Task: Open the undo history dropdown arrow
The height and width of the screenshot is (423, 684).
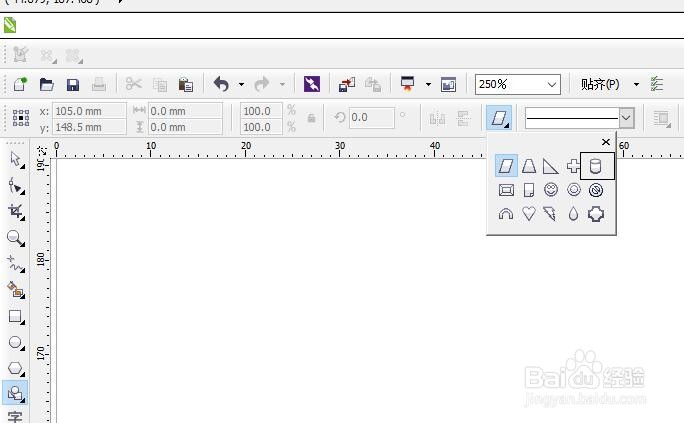Action: click(241, 84)
